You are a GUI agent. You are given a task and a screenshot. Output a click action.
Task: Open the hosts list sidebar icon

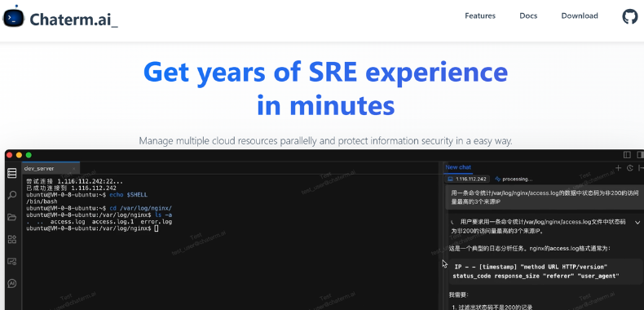click(12, 173)
